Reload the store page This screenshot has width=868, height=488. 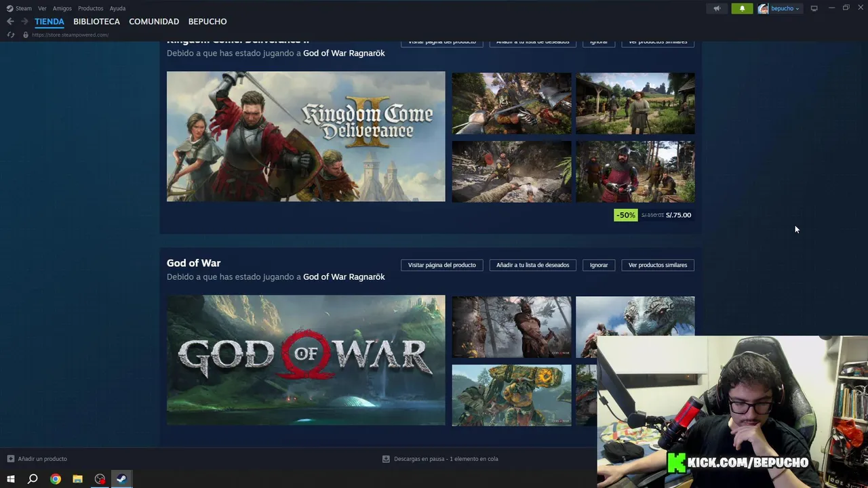click(x=11, y=35)
